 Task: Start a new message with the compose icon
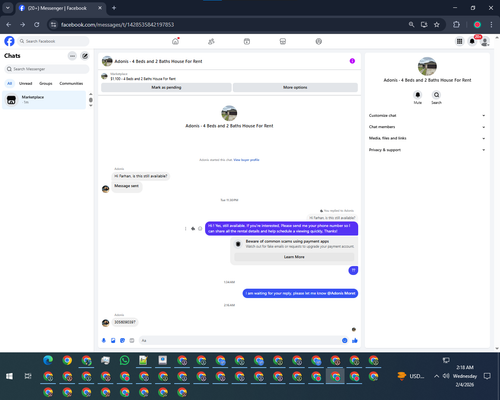coord(85,56)
